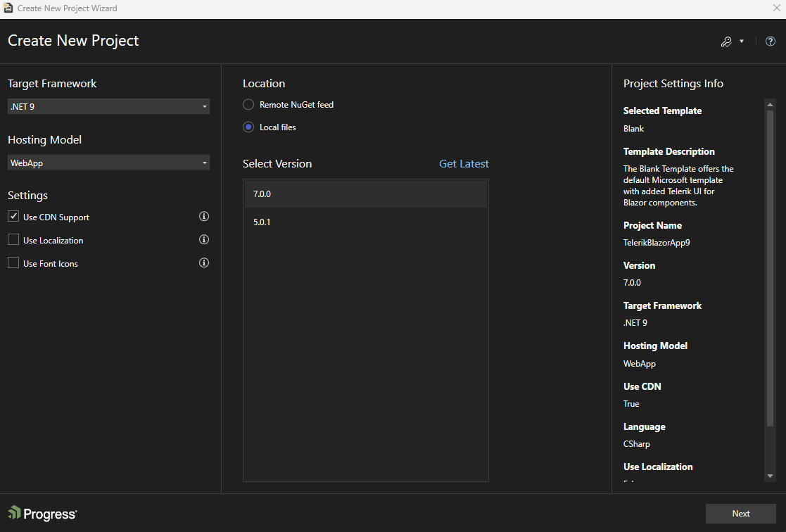
Task: Click the Get Latest link
Action: pyautogui.click(x=464, y=163)
